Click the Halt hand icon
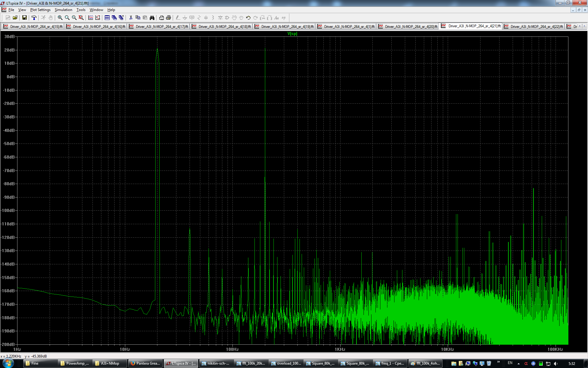Viewport: 588px width, 368px height. (51, 18)
